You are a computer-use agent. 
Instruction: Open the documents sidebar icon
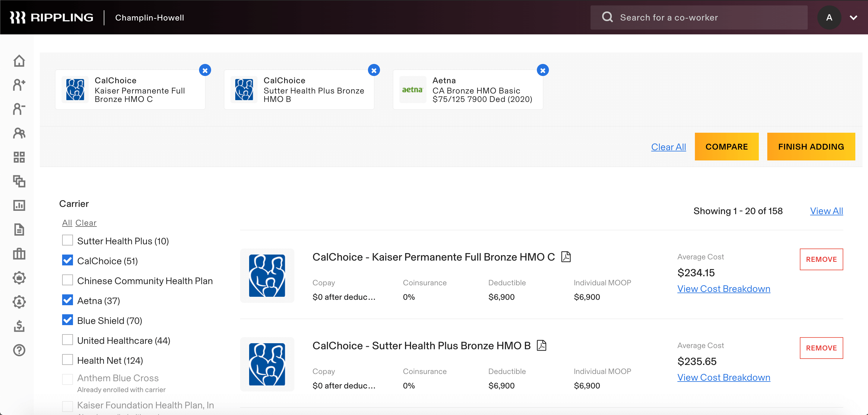coord(19,230)
